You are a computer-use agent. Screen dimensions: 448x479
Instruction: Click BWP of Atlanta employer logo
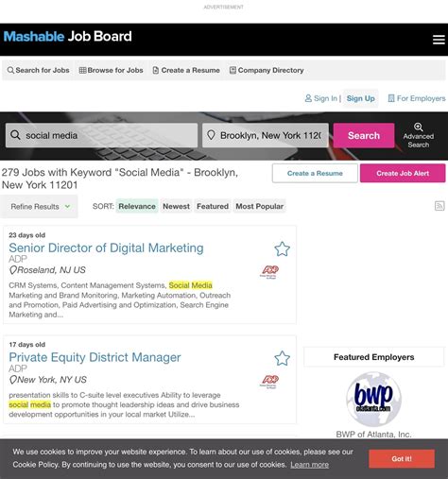[x=373, y=399]
